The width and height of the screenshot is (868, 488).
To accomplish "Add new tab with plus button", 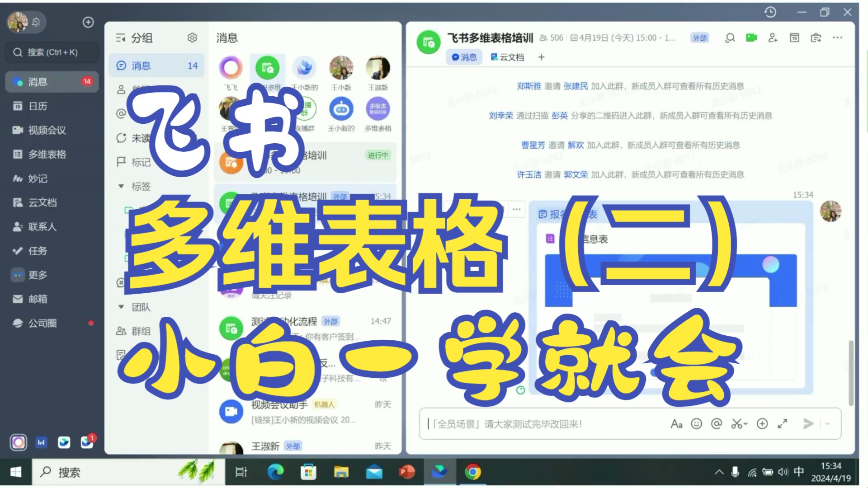I will [x=541, y=57].
